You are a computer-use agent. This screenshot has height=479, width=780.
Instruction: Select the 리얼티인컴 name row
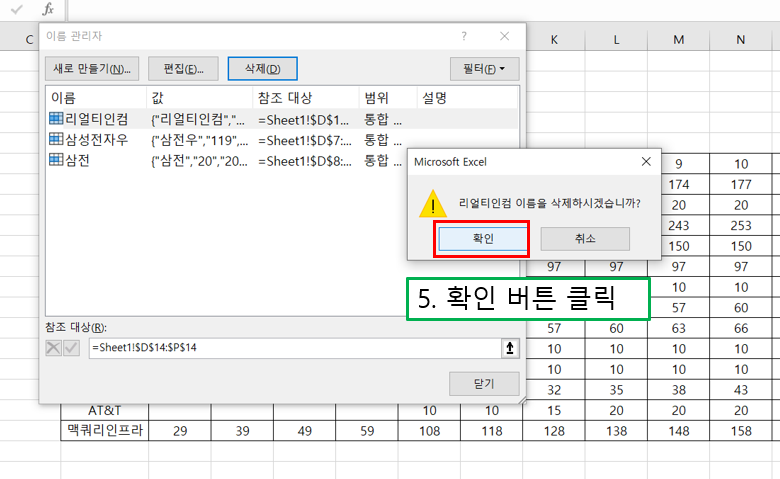point(282,119)
